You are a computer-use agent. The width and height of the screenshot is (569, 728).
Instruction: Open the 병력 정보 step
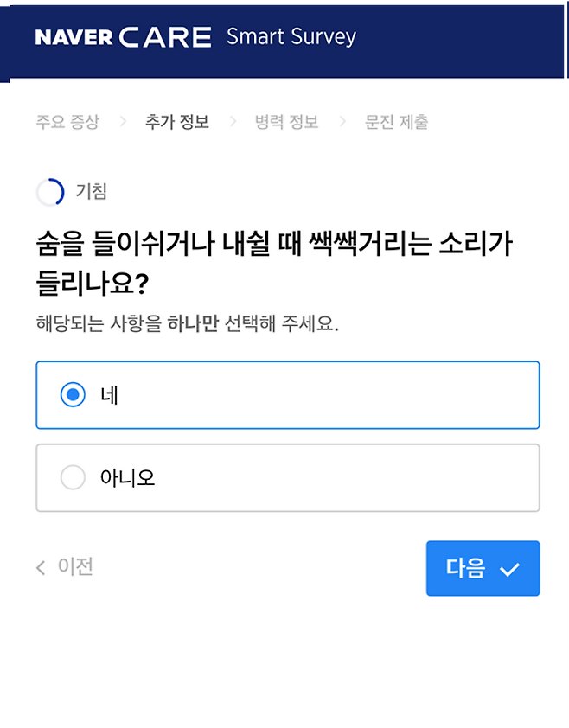tap(284, 123)
